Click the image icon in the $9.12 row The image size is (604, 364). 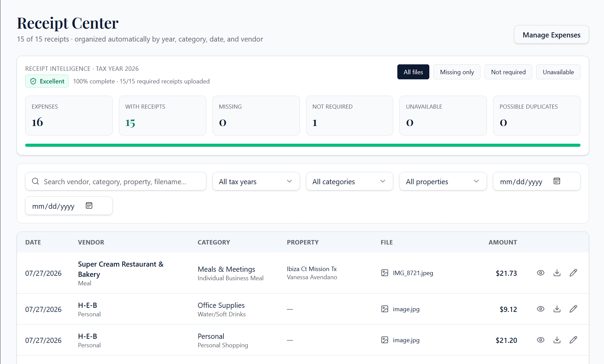[x=384, y=309]
